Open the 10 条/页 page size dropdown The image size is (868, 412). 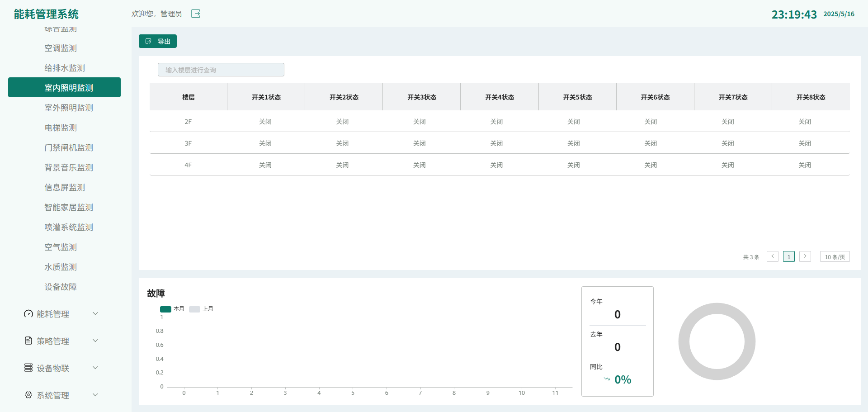point(835,257)
